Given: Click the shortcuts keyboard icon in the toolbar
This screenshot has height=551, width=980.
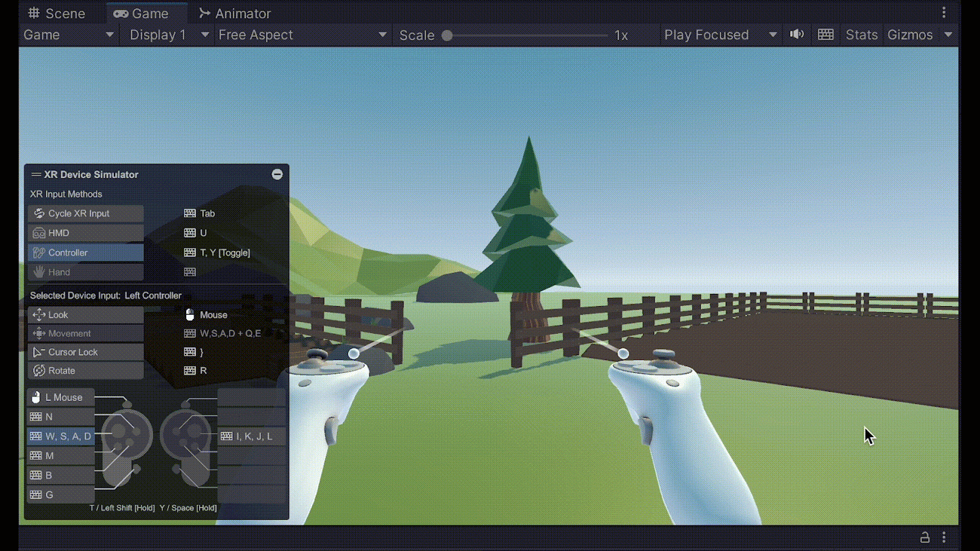Looking at the screenshot, I should (x=826, y=34).
